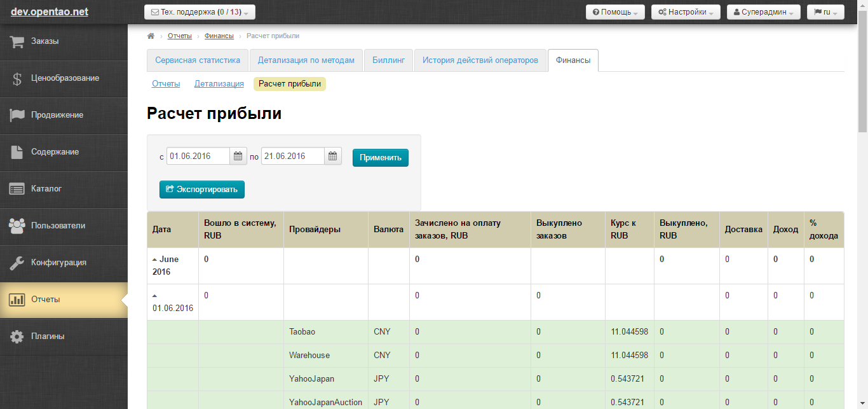Click the Провайдеры column header
The image size is (868, 409).
click(326, 230)
